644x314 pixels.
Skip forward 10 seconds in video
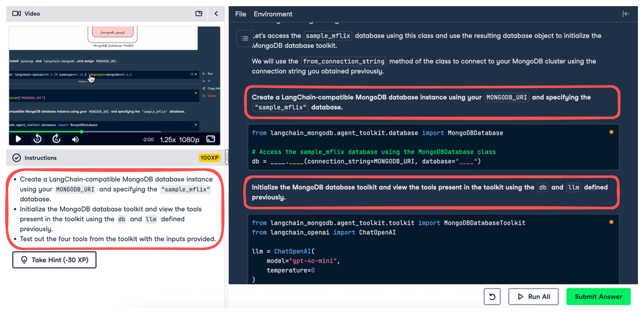tap(56, 139)
